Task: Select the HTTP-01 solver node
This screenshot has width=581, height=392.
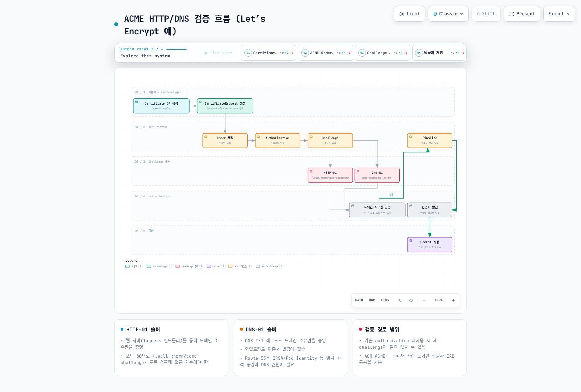Action: tap(330, 175)
